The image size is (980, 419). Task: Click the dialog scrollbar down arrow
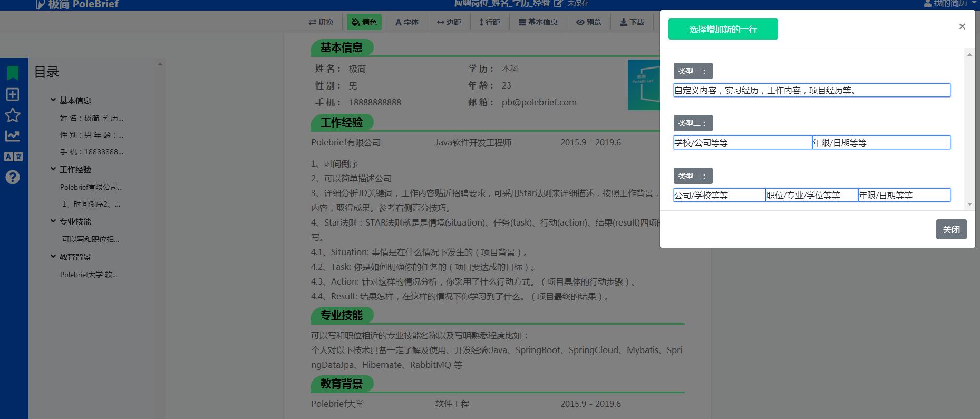click(x=969, y=204)
